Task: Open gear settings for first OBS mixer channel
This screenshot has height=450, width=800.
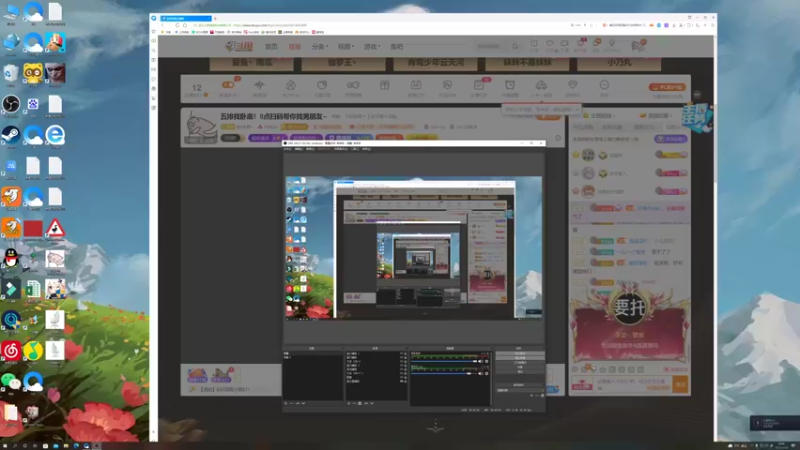Action: (x=486, y=361)
